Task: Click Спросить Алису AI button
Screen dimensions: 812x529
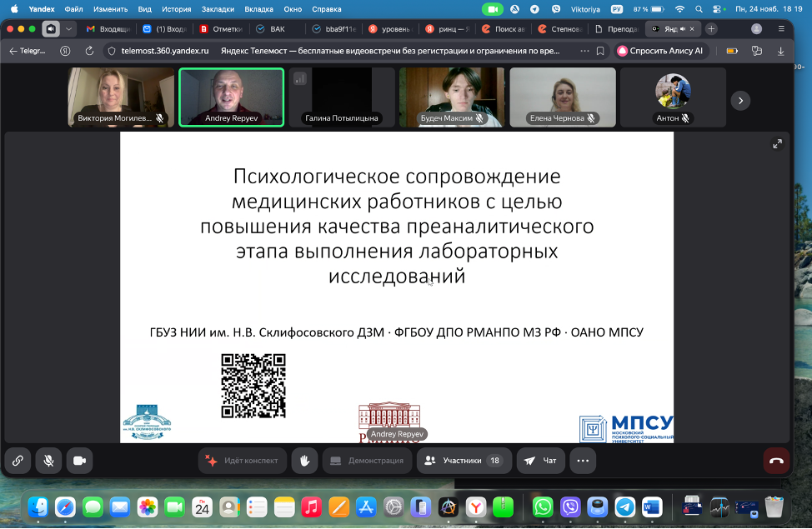Action: pyautogui.click(x=660, y=51)
